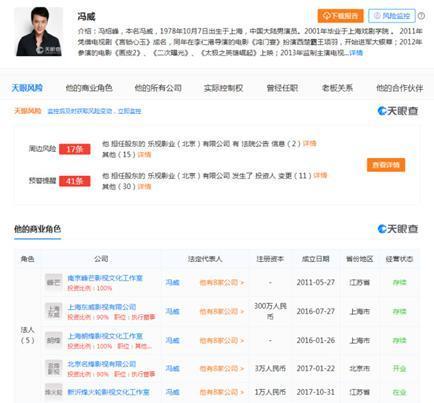Click the red 41条 badge
This screenshot has height=403, width=434.
(75, 181)
